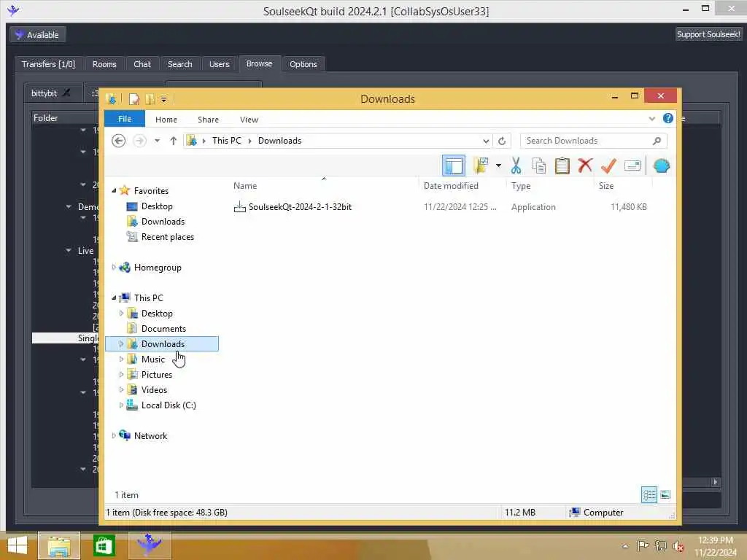
Task: Open Windows Start button
Action: tap(18, 545)
